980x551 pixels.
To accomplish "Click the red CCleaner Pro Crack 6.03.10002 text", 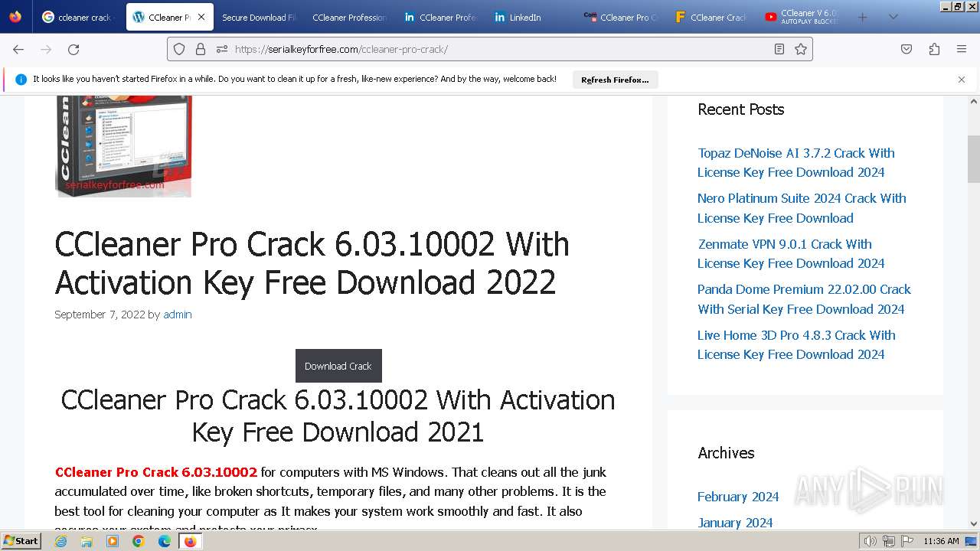I will click(156, 472).
